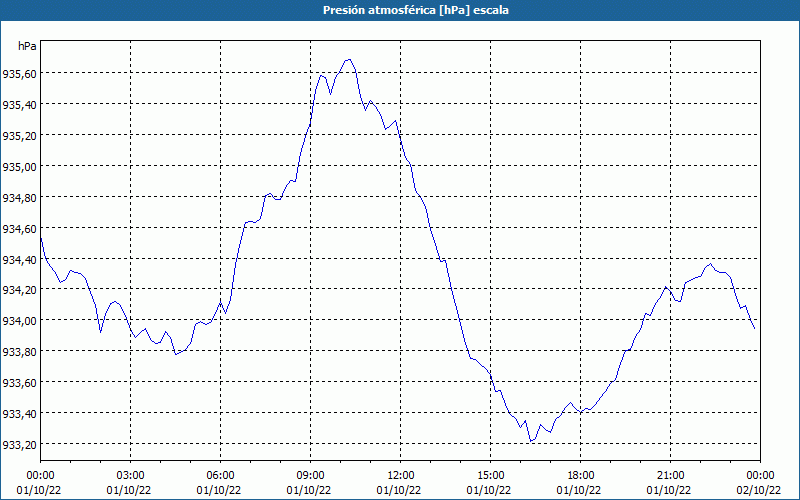The image size is (800, 500).
Task: Click the pressure curve minimum near 16:20
Action: coord(531,441)
